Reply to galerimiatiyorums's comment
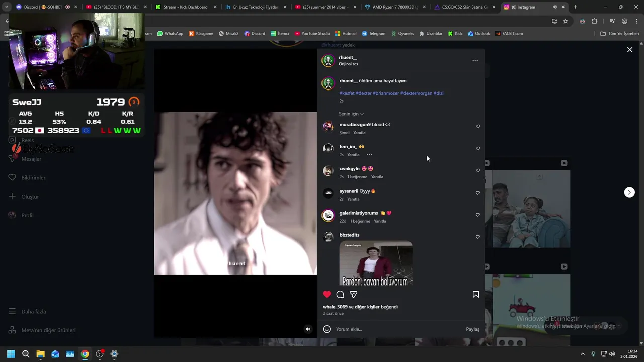The width and height of the screenshot is (644, 362). (x=380, y=221)
